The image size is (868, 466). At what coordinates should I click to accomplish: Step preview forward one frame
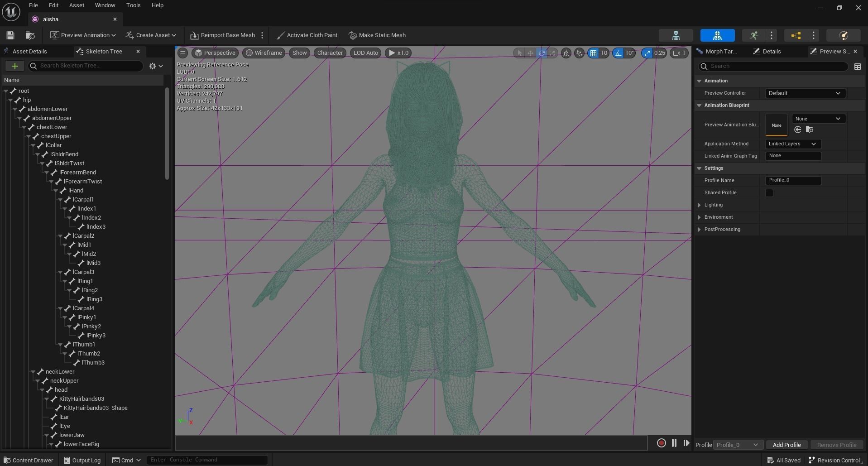point(686,443)
